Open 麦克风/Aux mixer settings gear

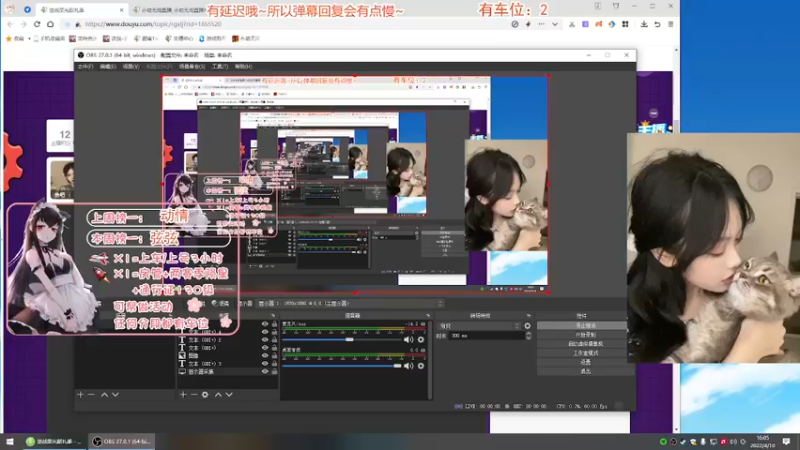click(421, 339)
